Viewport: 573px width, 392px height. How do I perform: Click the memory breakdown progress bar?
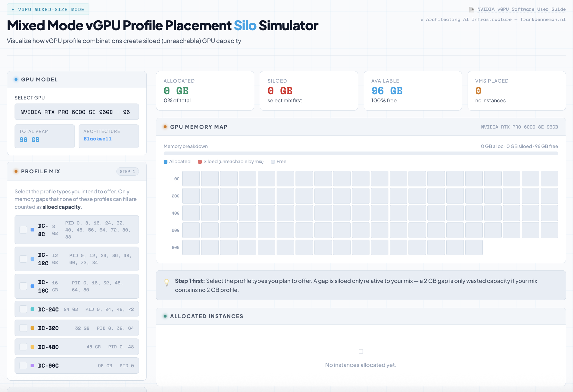(360, 153)
